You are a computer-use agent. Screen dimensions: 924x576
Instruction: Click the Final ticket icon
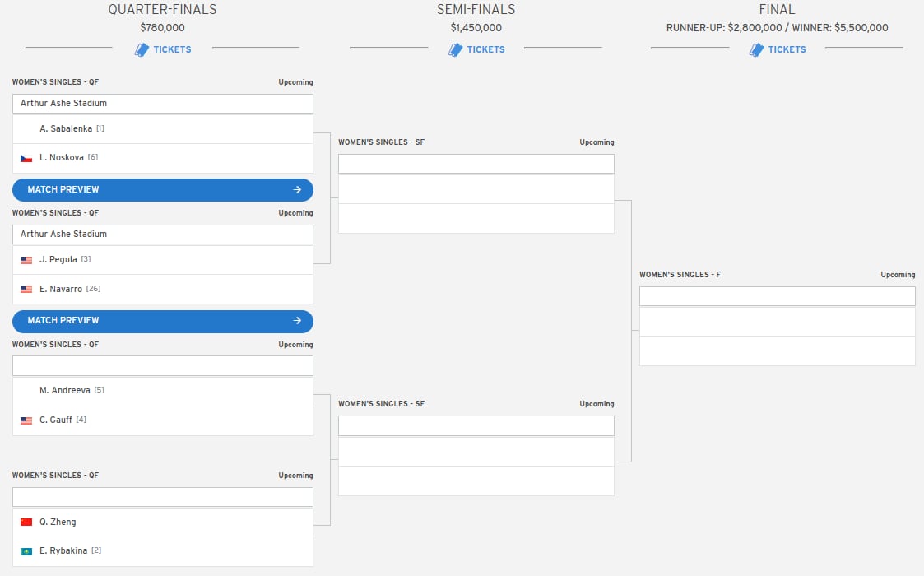(756, 50)
